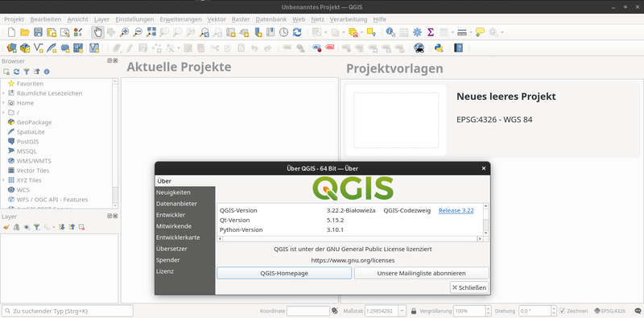Click the Zoom Full extent icon
This screenshot has height=318, width=644.
[x=151, y=32]
